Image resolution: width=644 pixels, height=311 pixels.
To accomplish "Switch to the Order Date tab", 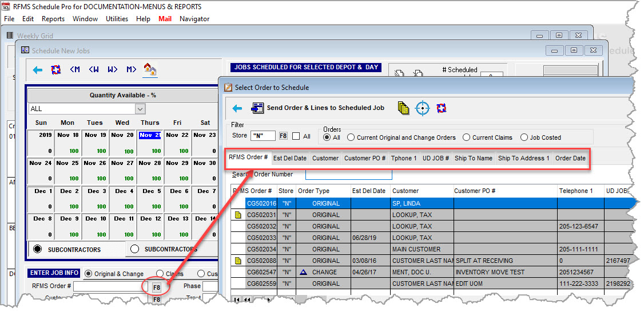I will pyautogui.click(x=570, y=158).
